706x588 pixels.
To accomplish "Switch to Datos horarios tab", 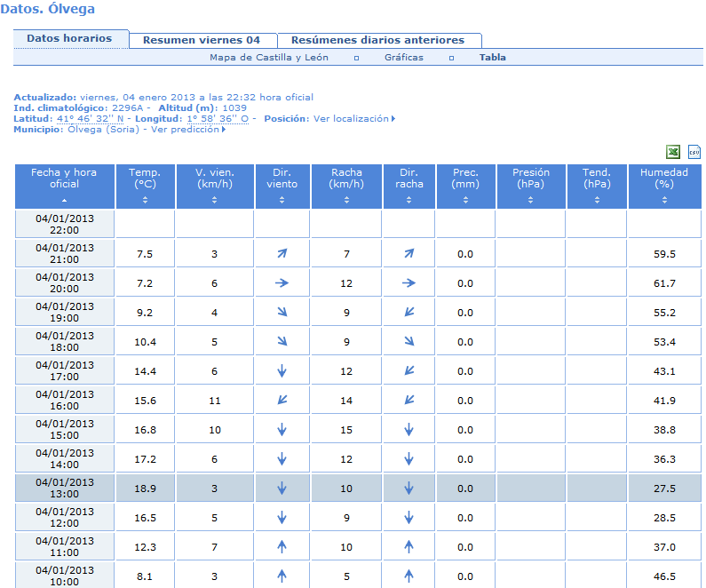I will point(71,39).
